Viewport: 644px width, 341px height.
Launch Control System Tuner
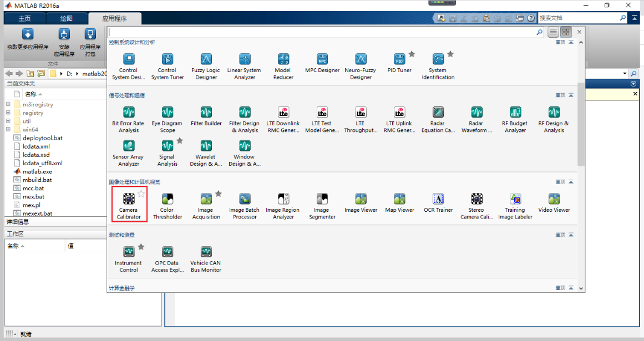[x=167, y=67]
